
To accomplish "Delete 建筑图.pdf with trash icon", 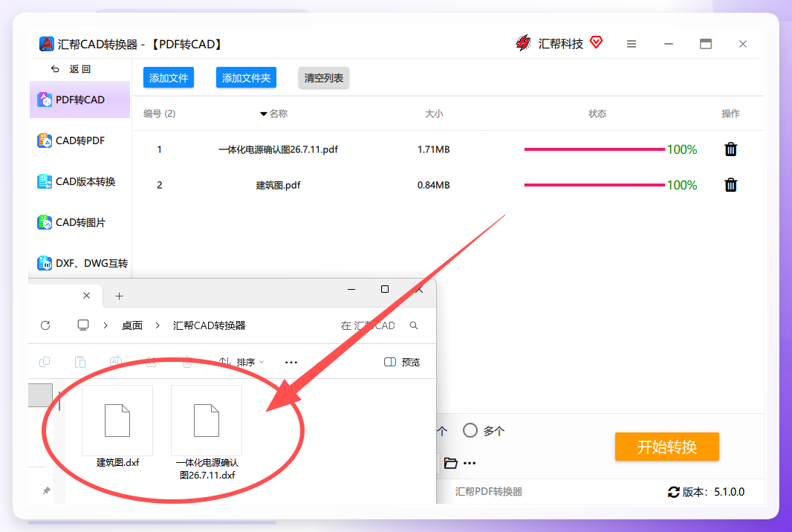I will (731, 185).
